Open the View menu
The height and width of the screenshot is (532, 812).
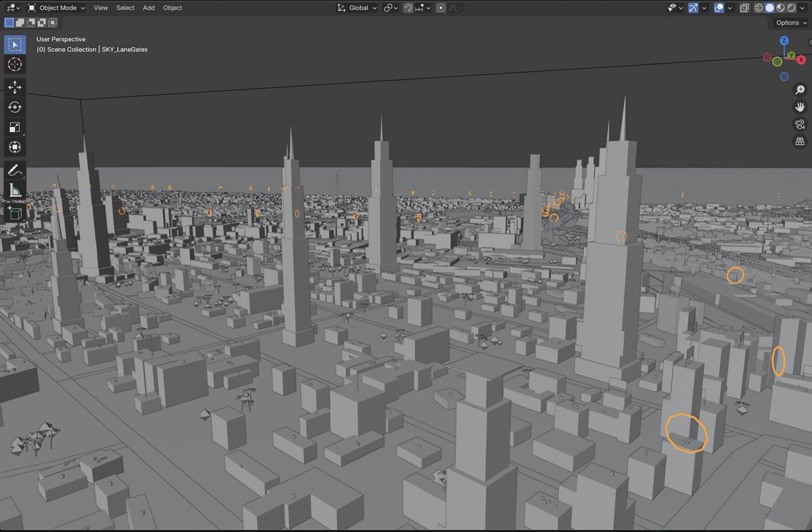click(101, 7)
